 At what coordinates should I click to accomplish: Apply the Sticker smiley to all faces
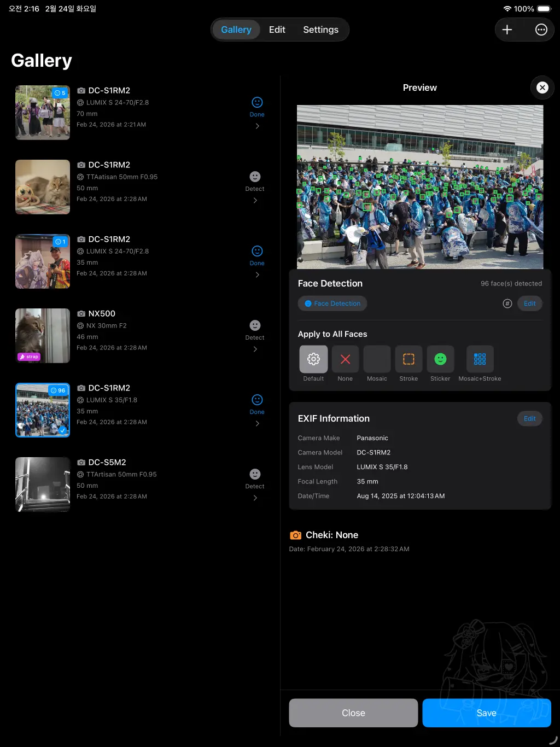coord(440,359)
